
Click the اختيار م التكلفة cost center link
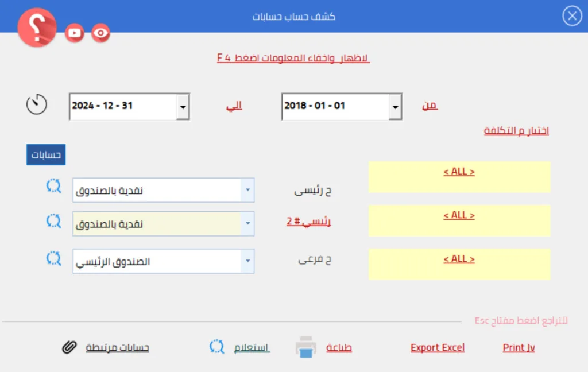516,131
